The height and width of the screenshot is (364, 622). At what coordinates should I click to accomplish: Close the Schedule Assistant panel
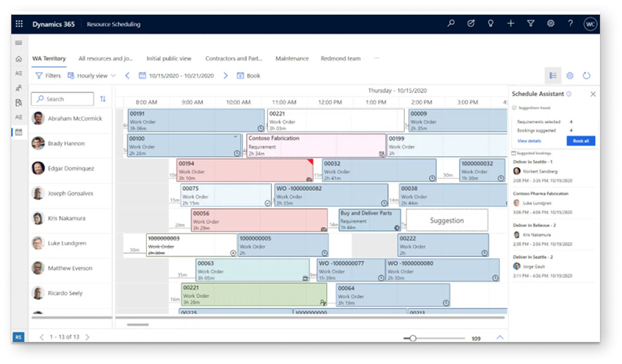(593, 94)
